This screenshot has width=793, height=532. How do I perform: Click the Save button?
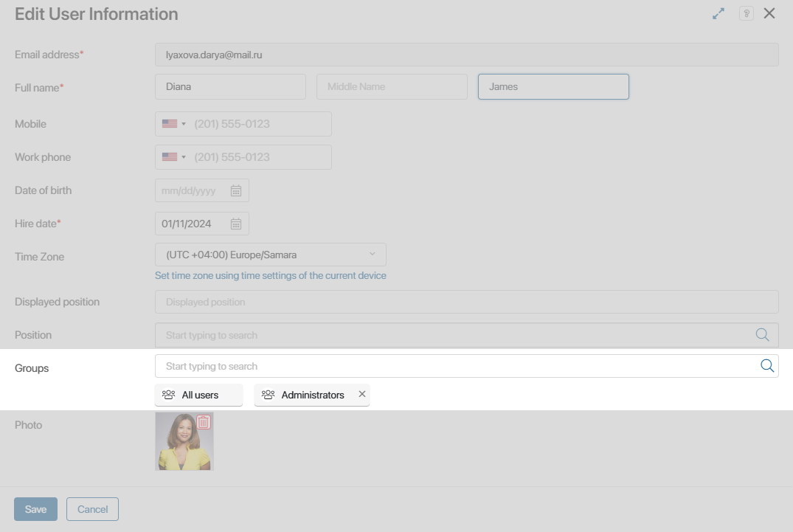36,509
